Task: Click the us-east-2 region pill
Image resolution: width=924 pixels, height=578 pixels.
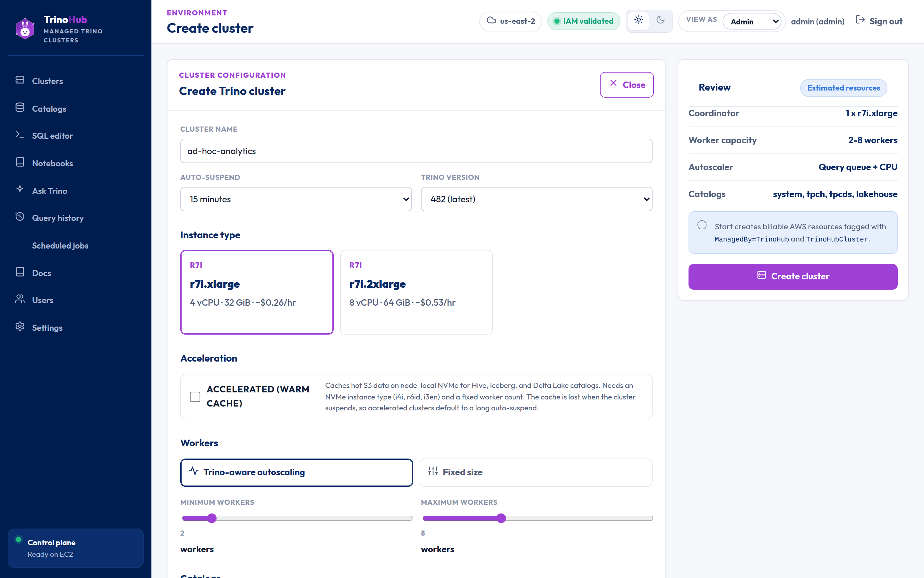Action: click(510, 21)
